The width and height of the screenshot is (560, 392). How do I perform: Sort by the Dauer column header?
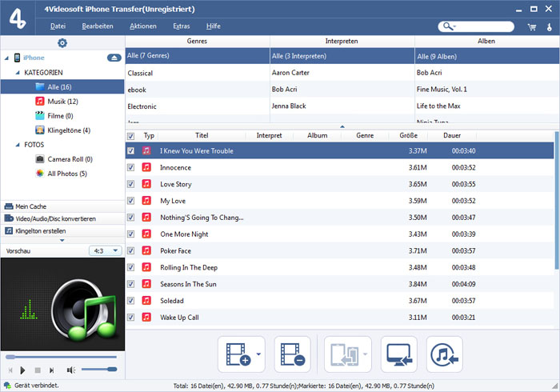(452, 135)
